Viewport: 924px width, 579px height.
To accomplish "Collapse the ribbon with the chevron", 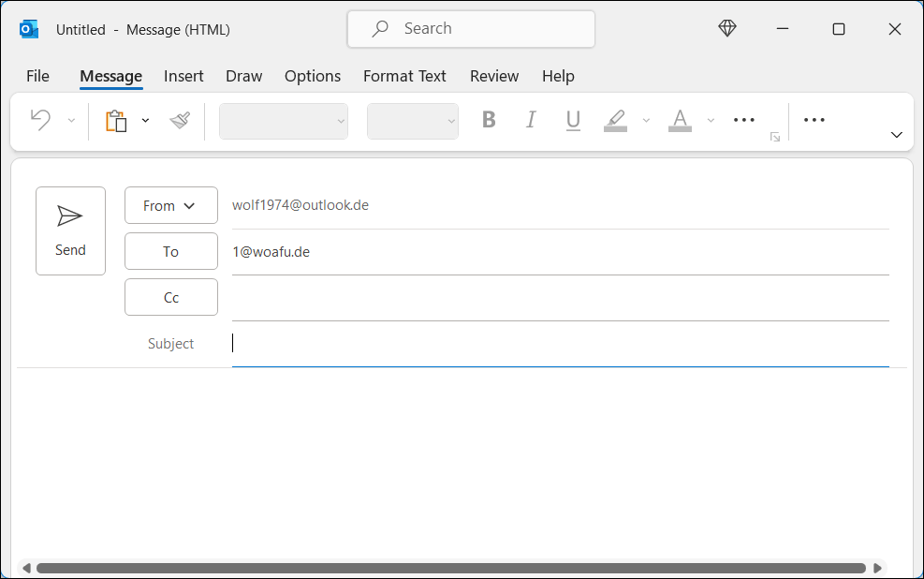I will [896, 135].
